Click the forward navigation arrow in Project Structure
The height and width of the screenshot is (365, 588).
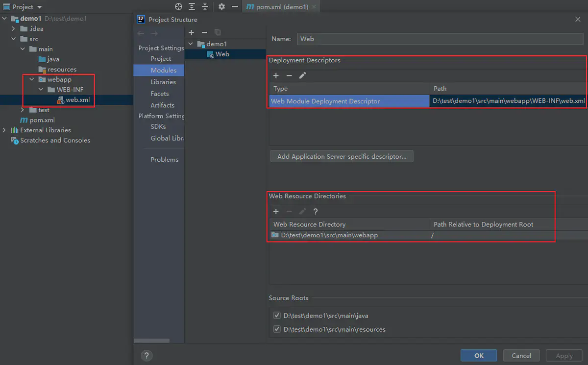(154, 33)
